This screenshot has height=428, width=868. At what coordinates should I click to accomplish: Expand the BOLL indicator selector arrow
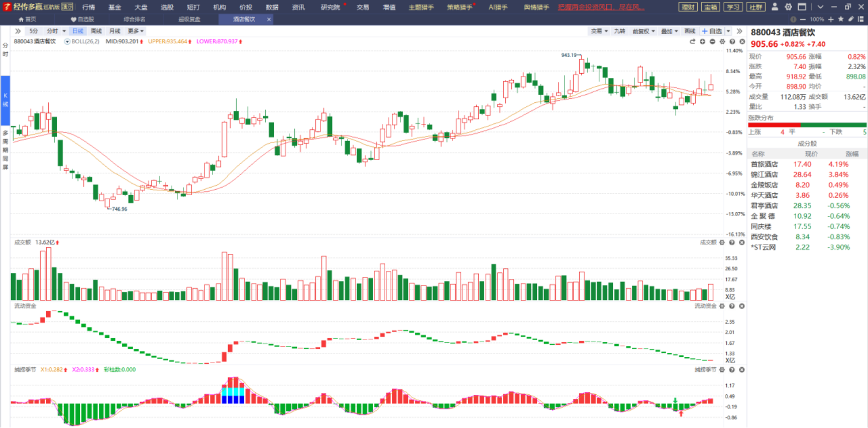[x=67, y=42]
